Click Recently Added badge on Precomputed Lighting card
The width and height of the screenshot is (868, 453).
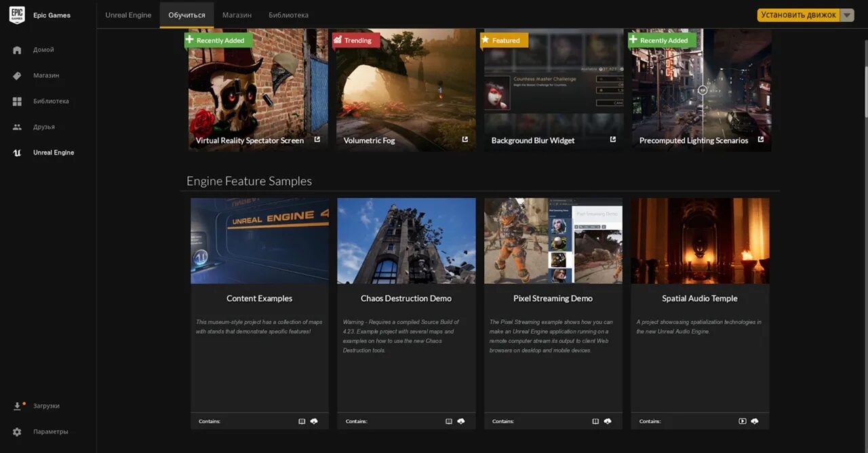[662, 41]
